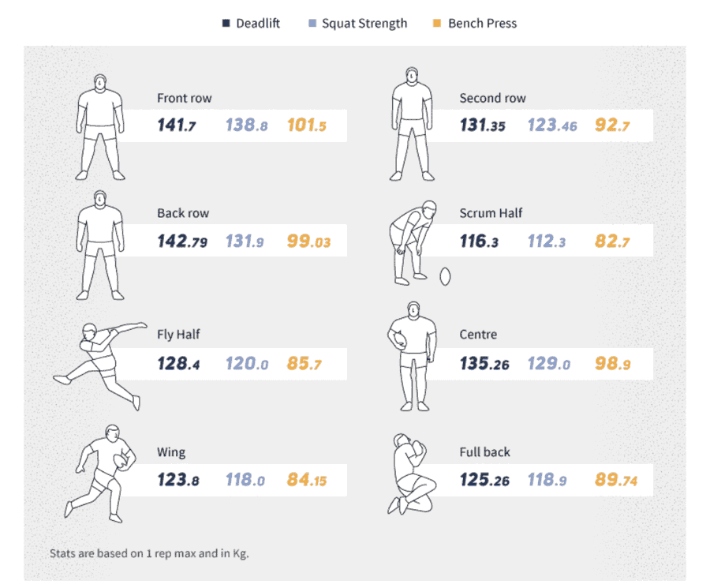Select the Wing running player icon
Viewport: 710px width, 588px height.
tap(100, 474)
